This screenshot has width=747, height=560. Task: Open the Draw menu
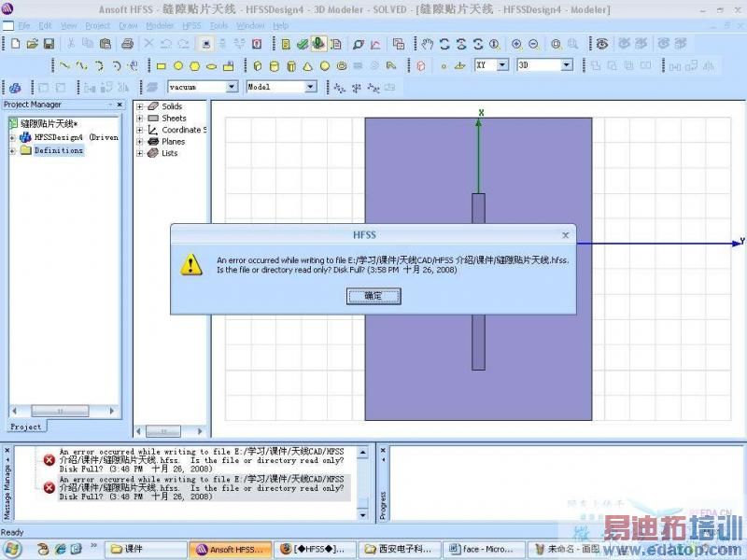pyautogui.click(x=128, y=26)
